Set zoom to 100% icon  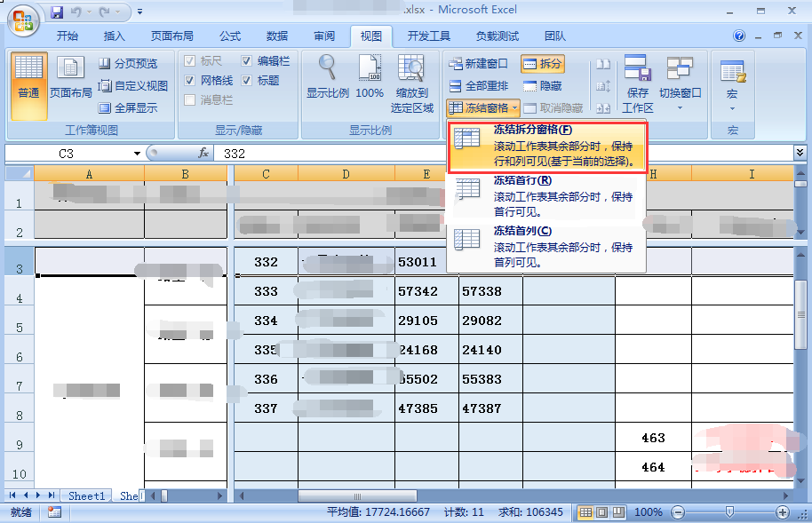point(370,77)
